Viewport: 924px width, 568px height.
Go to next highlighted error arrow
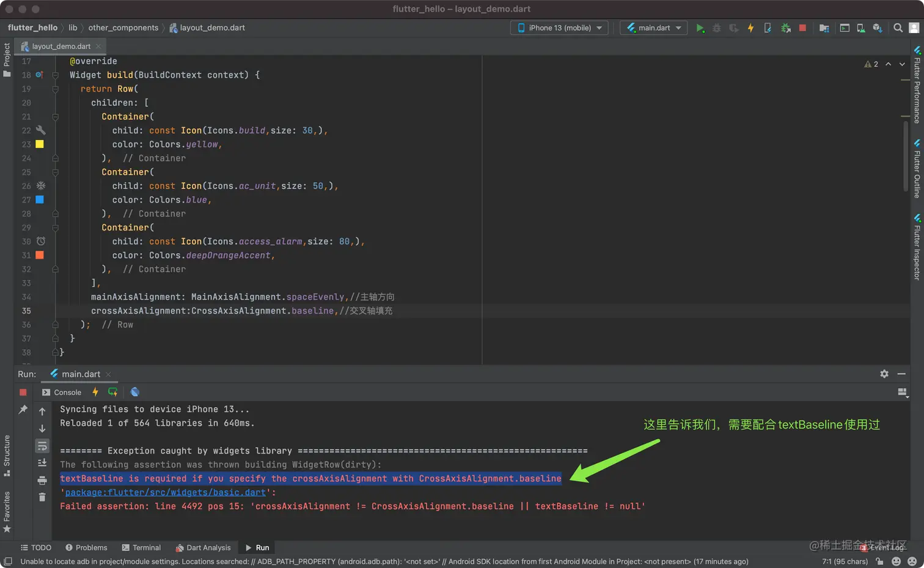click(x=902, y=64)
